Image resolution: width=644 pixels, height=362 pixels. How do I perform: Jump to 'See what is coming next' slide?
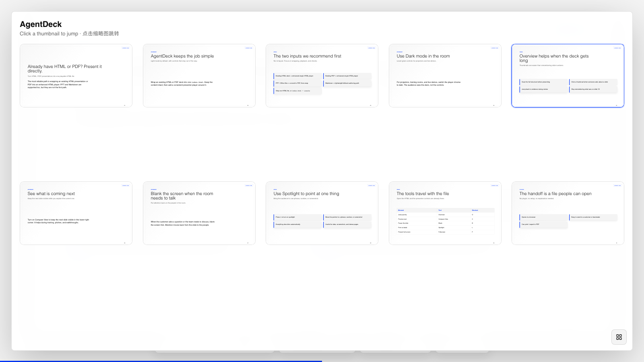[76, 213]
